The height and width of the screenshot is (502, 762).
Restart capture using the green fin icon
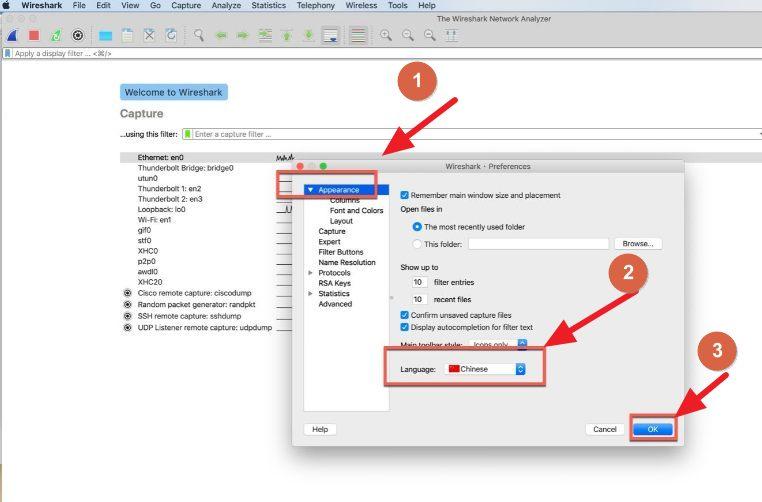(56, 35)
